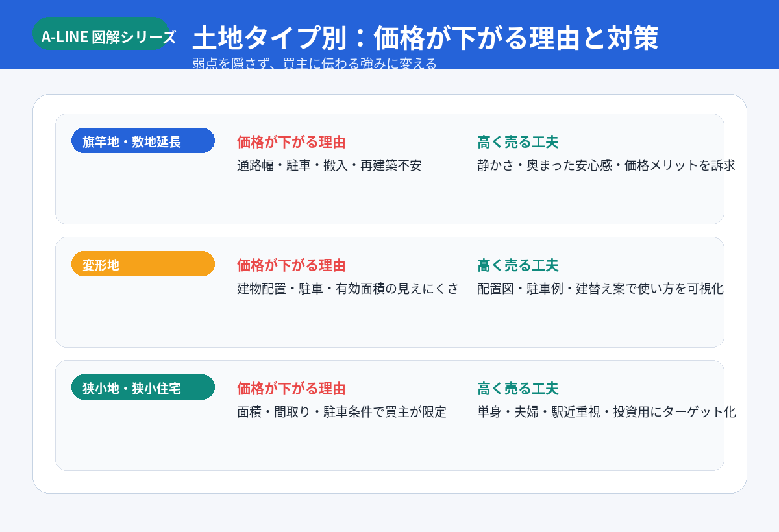Click the A-LINE 図解シリーズ badge
Image resolution: width=779 pixels, height=532 pixels.
[101, 34]
